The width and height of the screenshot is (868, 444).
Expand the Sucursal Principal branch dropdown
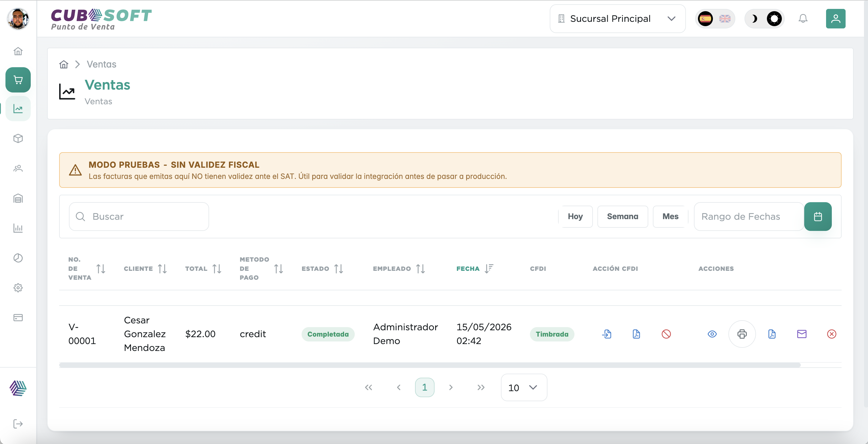point(617,19)
